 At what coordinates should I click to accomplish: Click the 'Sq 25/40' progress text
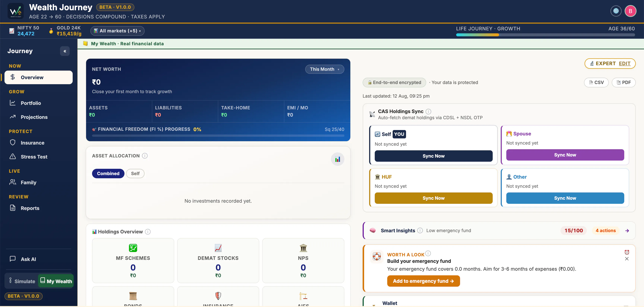334,129
